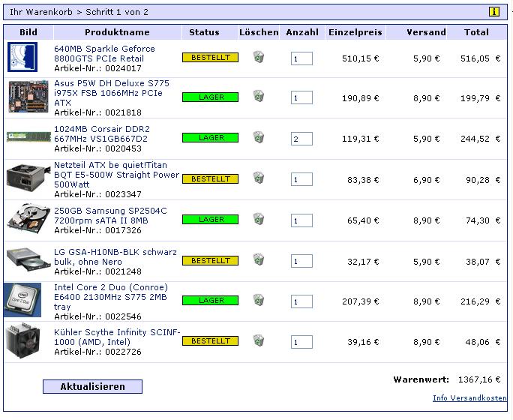Edit quantity for LG GSA-H10NB-BLK

pyautogui.click(x=301, y=261)
